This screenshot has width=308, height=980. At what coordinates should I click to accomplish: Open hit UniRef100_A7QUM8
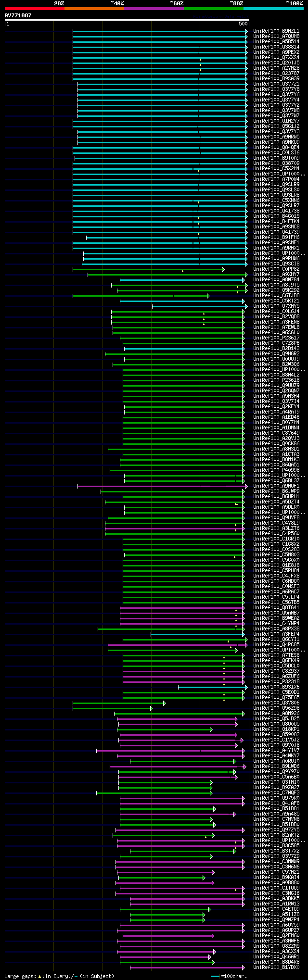pyautogui.click(x=276, y=37)
